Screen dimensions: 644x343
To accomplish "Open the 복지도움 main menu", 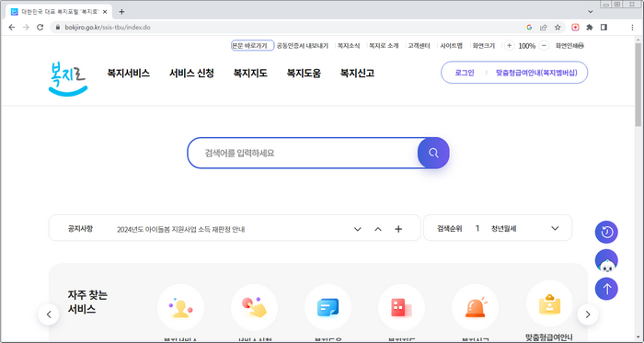I will coord(304,74).
